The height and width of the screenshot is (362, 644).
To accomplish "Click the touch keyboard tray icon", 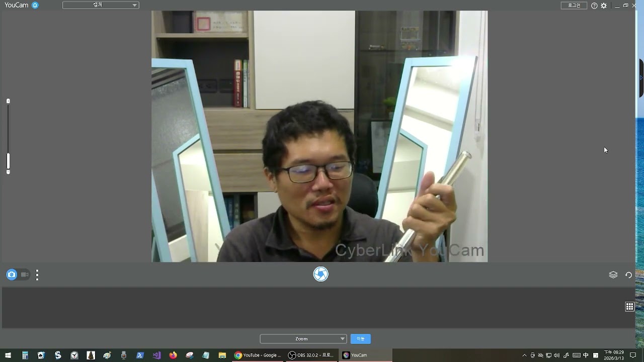I will (x=577, y=355).
